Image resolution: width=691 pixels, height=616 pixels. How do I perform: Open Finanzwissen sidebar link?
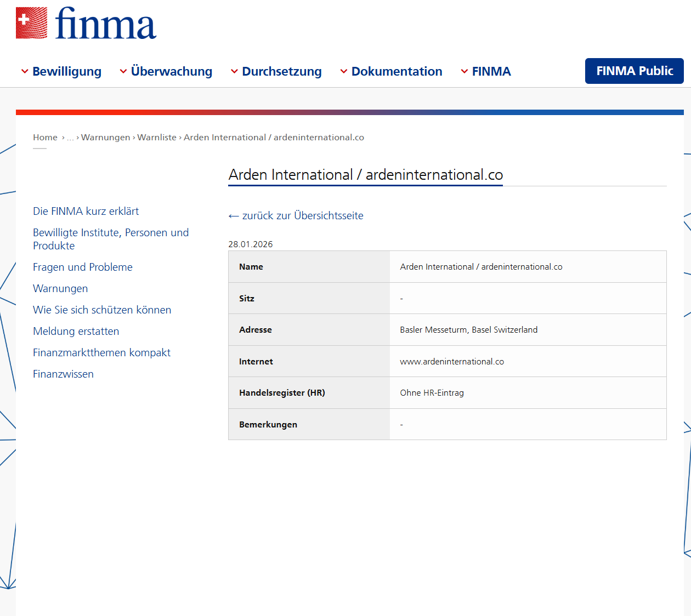(63, 374)
